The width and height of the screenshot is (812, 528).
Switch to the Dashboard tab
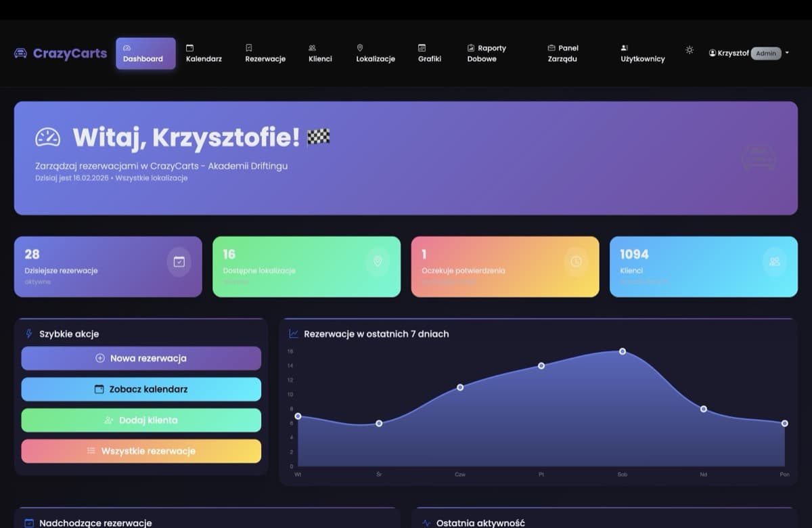[x=144, y=53]
